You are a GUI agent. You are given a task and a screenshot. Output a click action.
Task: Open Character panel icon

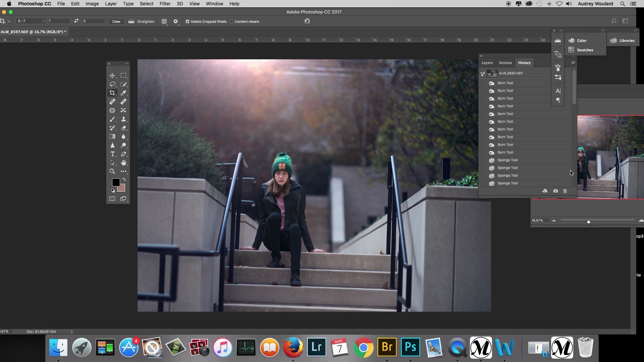click(558, 91)
